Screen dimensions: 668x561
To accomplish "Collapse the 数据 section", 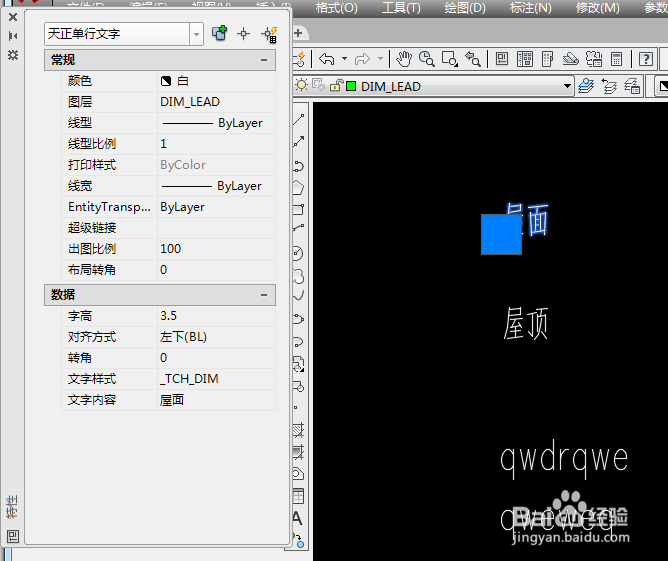I will click(x=264, y=295).
